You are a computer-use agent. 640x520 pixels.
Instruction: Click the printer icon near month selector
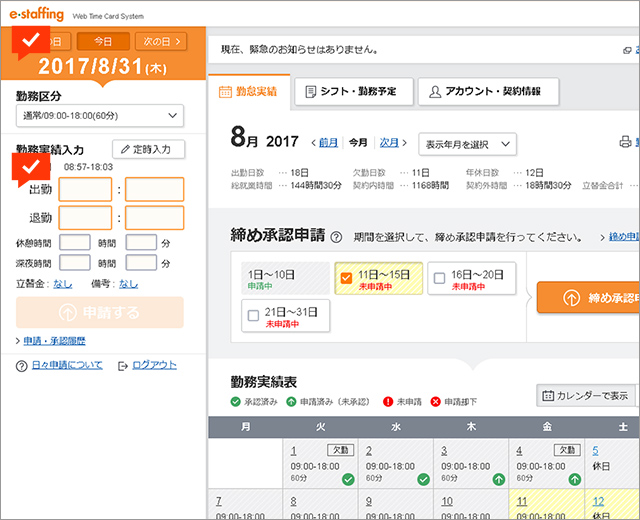pos(626,143)
